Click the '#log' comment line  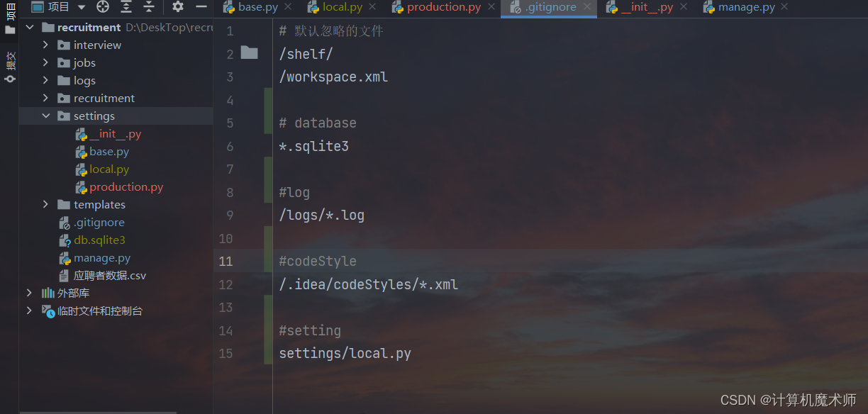(x=294, y=192)
